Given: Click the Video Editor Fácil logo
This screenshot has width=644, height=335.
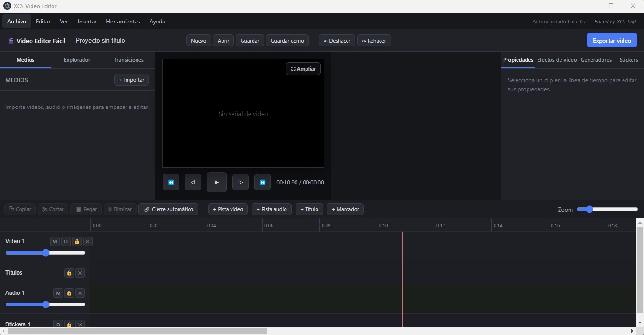Looking at the screenshot, I should click(37, 41).
